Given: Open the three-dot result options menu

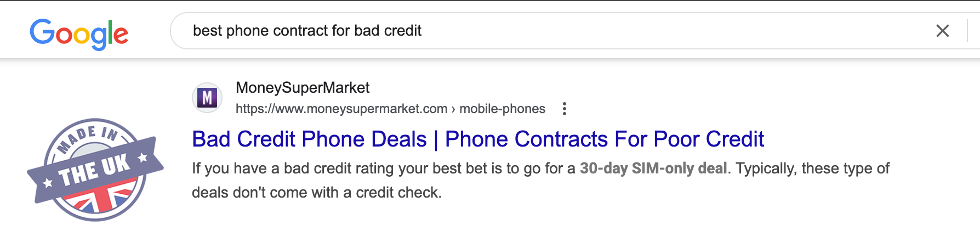Looking at the screenshot, I should point(564,109).
